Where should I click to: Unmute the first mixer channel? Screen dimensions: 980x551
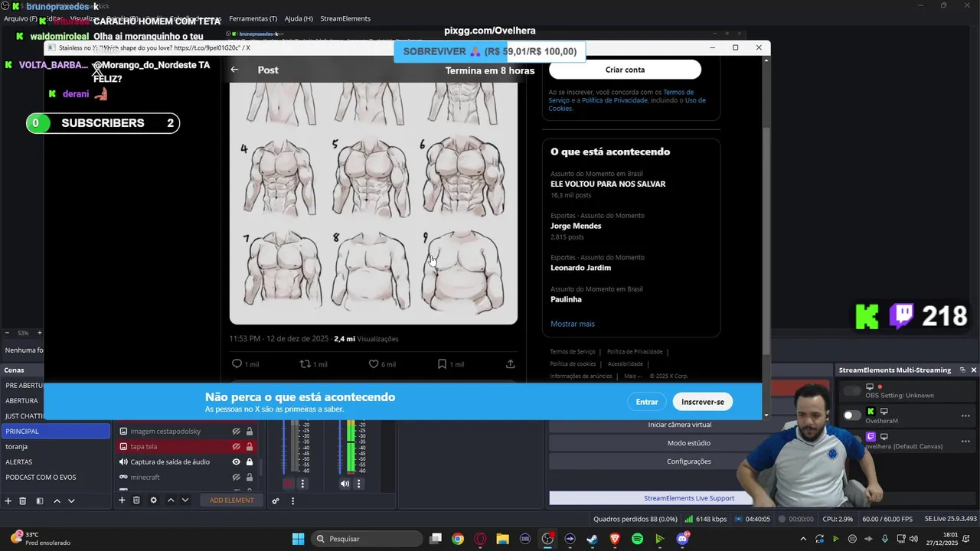pyautogui.click(x=289, y=484)
